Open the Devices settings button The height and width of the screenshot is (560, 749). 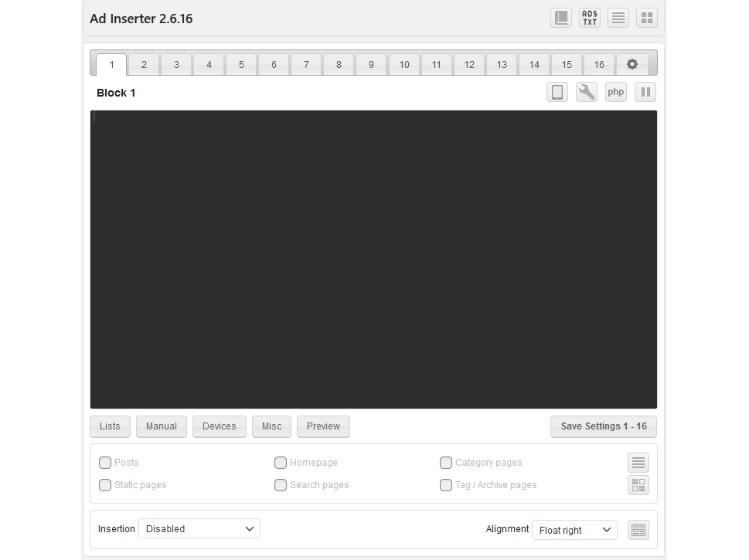[x=220, y=426]
